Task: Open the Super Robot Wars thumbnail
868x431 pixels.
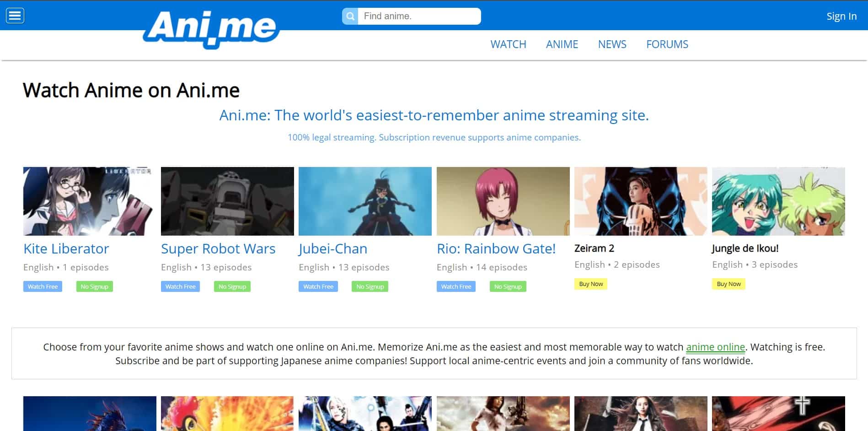Action: pos(227,201)
